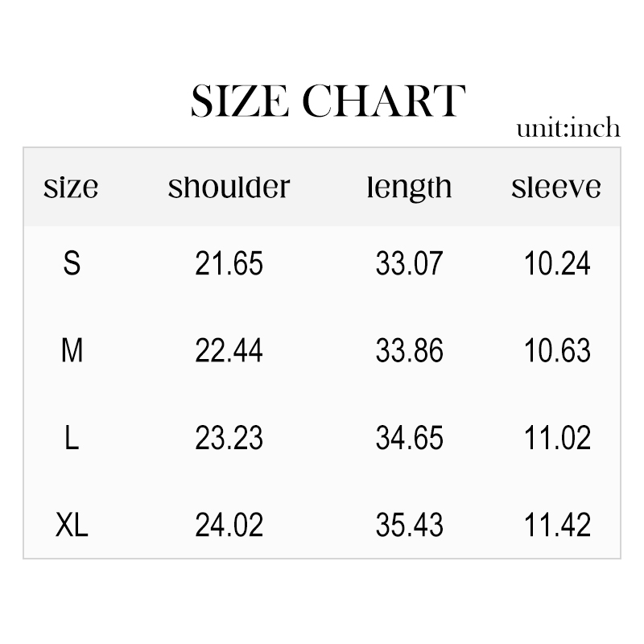The height and width of the screenshot is (644, 644).
Task: Click the M size row label
Action: [x=72, y=351]
